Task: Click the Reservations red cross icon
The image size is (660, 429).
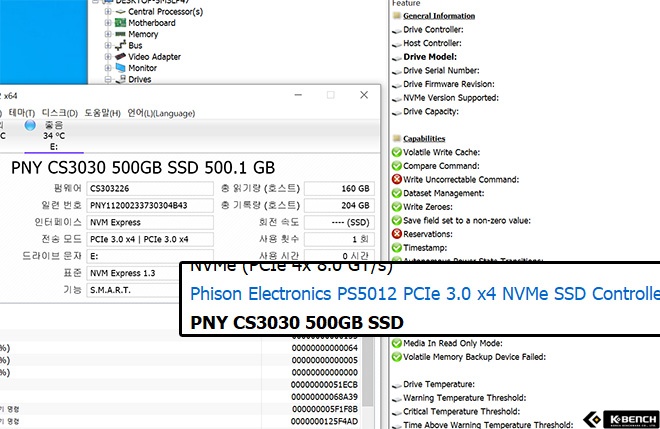Action: pyautogui.click(x=397, y=234)
